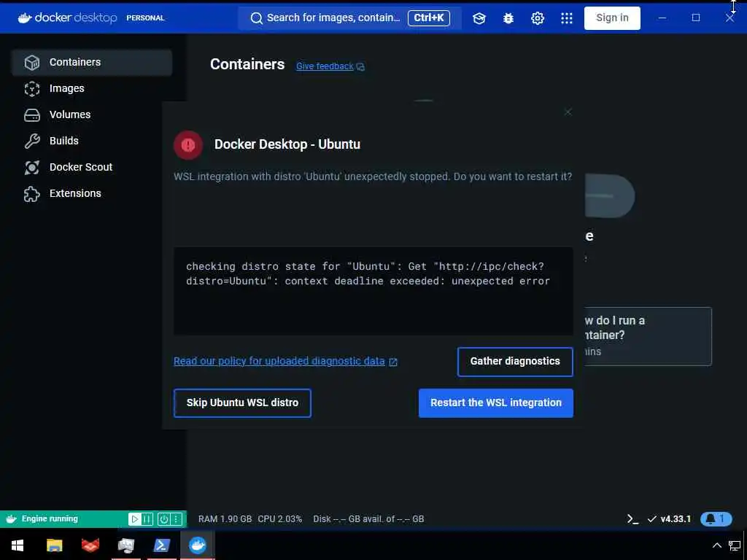Click the Sign in button

612,18
